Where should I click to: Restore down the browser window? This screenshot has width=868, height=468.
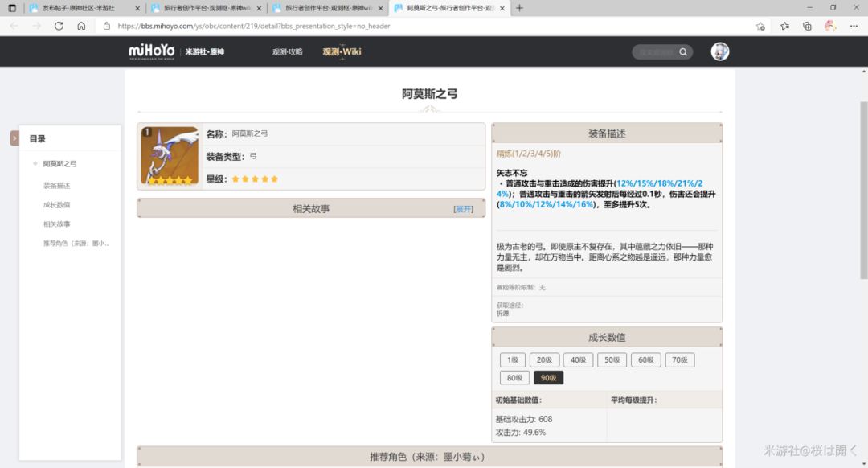coord(833,8)
